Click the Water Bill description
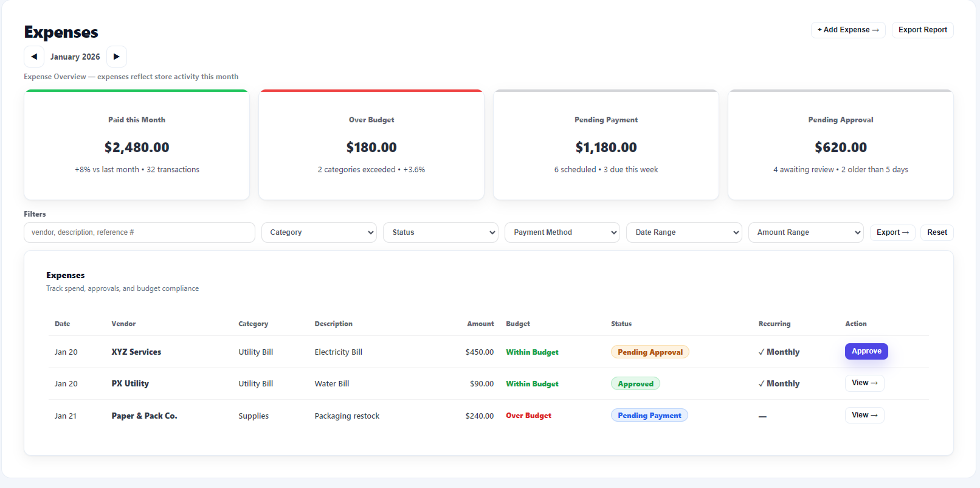 [332, 383]
